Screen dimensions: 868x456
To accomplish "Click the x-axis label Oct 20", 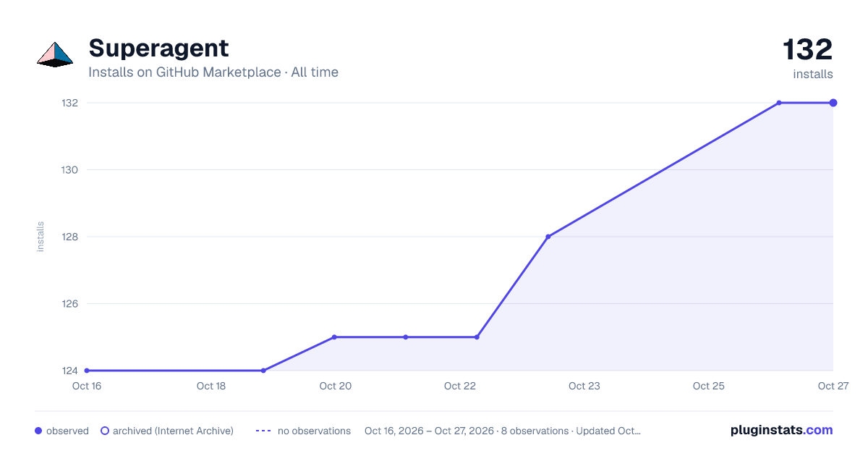I will (336, 387).
